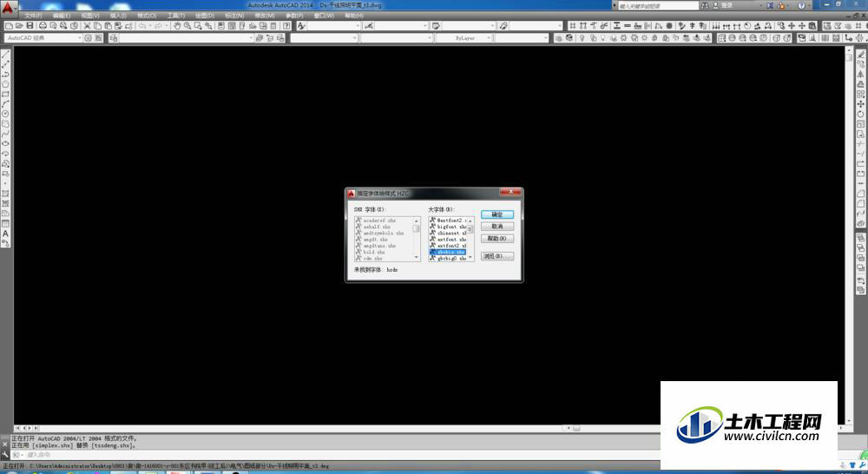Click the Text Style icon

tap(301, 25)
